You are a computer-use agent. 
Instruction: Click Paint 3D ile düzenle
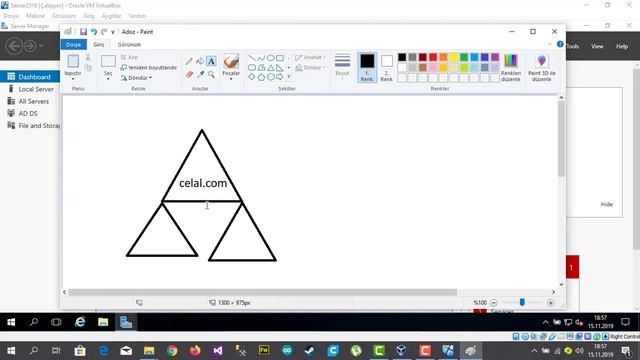(x=542, y=68)
